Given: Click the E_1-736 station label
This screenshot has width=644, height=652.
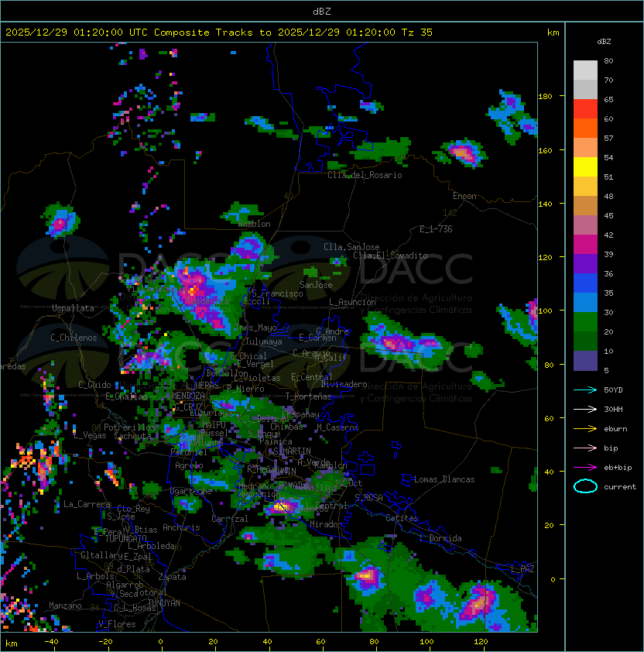Looking at the screenshot, I should pos(436,229).
